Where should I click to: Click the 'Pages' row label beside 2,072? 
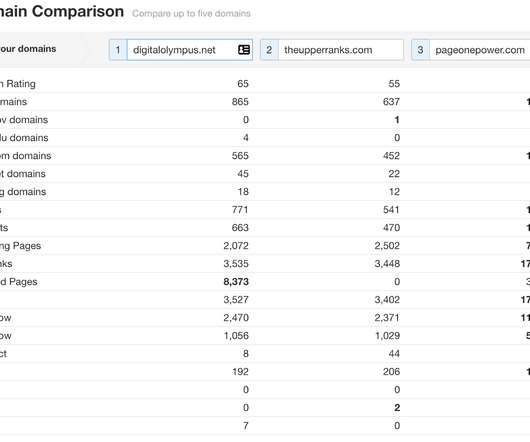pyautogui.click(x=27, y=246)
